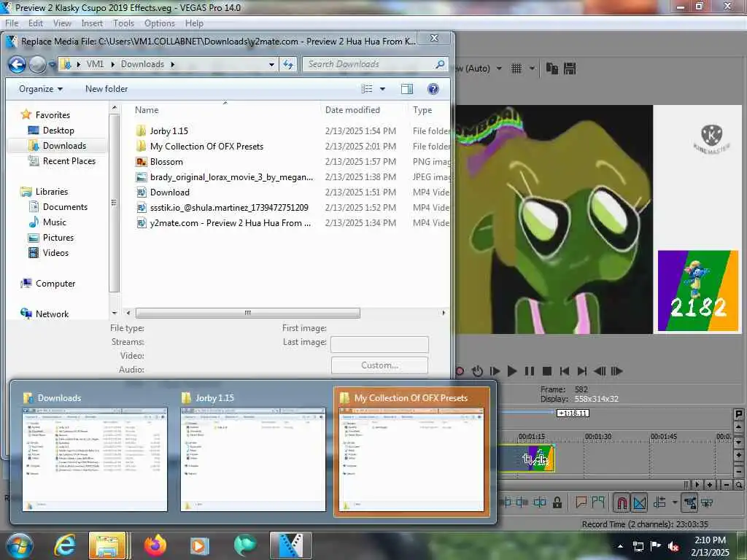Click the timeline Zoom tool magnifier icon
This screenshot has height=560, width=747.
[x=738, y=485]
